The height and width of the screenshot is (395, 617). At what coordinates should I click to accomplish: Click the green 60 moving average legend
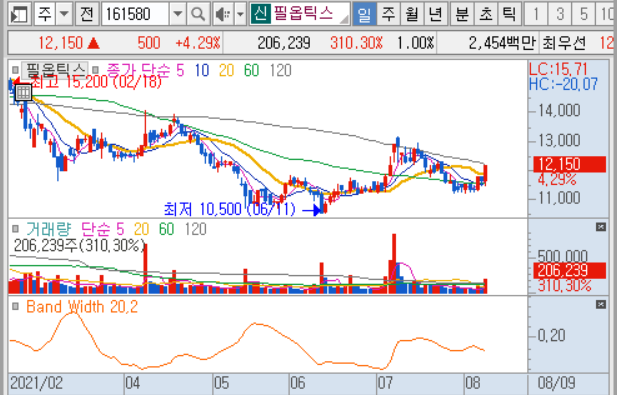(251, 71)
